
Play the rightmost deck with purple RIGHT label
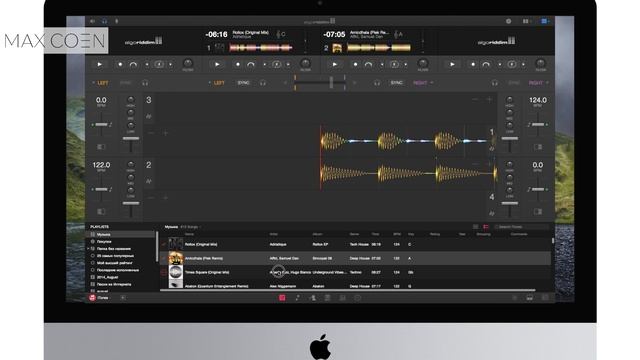click(x=452, y=64)
